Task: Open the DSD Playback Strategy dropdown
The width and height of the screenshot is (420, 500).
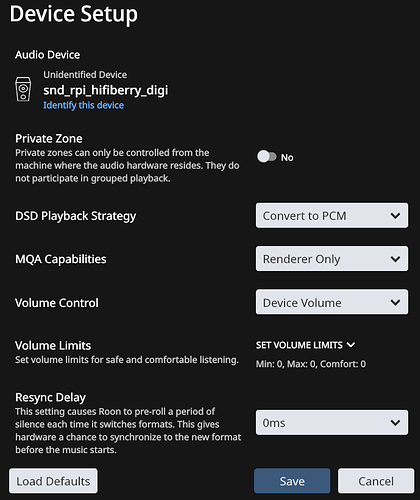Action: 332,216
